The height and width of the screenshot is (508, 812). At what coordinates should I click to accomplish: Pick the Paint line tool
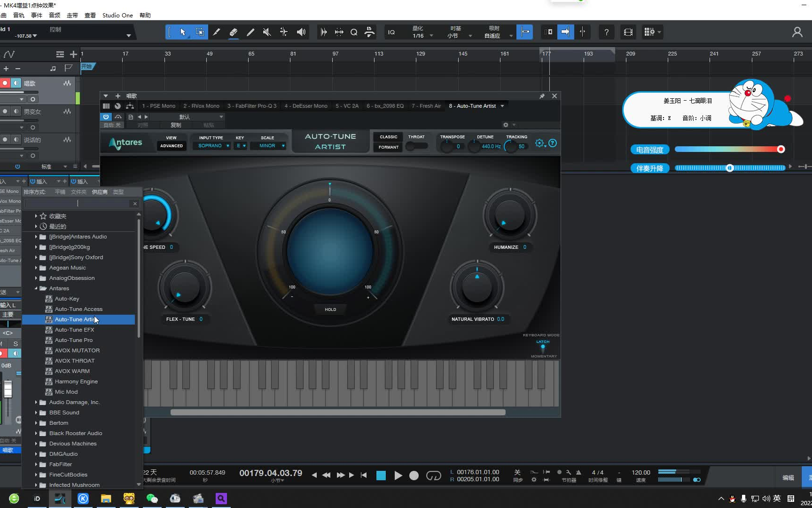point(250,32)
